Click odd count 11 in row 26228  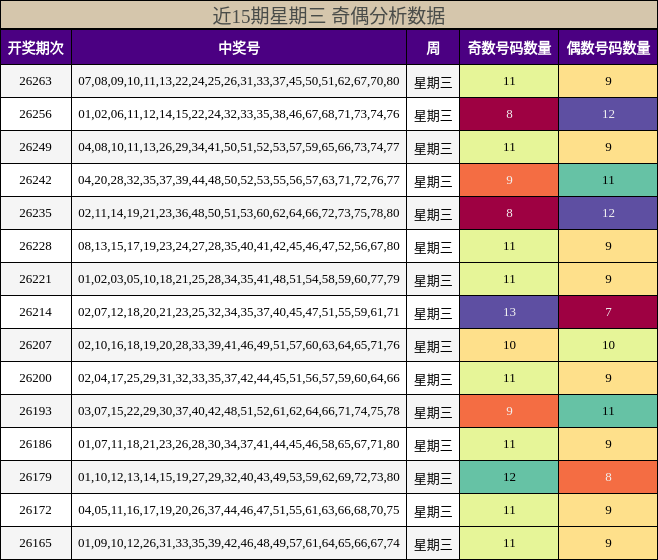pyautogui.click(x=509, y=246)
